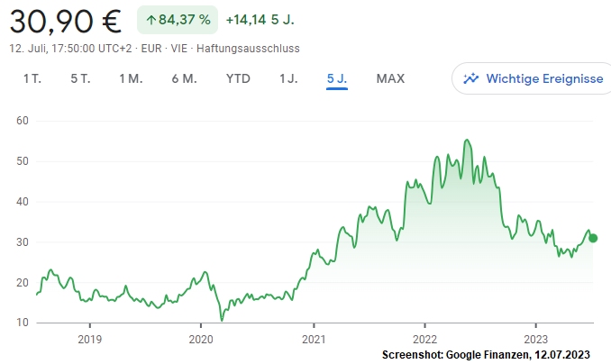Click the 2020 x-axis year marker
This screenshot has height=364, width=611.
coord(201,339)
